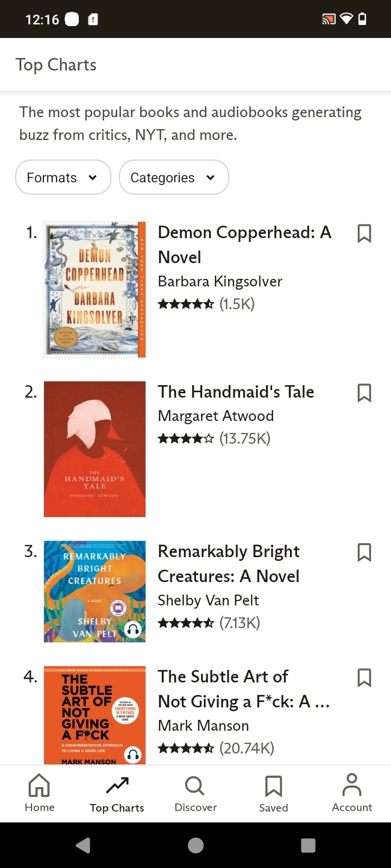Image resolution: width=391 pixels, height=868 pixels.
Task: Open The Handmaid's Tale cover image
Action: (94, 449)
